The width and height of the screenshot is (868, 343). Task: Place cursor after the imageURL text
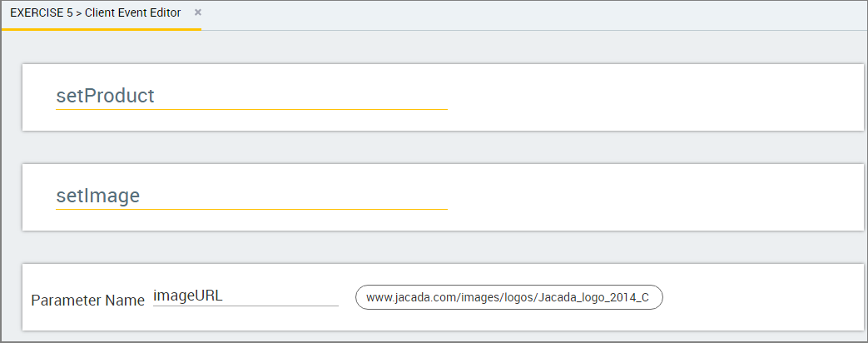(224, 296)
